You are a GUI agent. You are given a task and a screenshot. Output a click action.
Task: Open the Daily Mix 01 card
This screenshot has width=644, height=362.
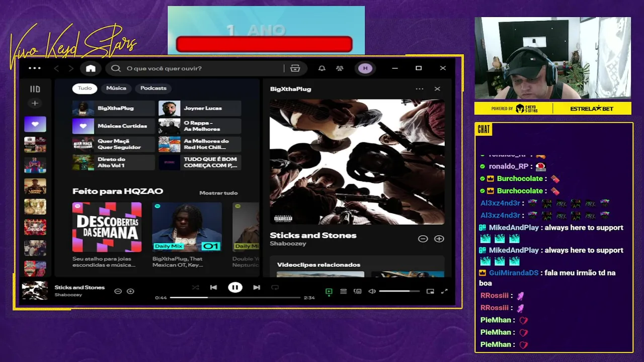(187, 235)
